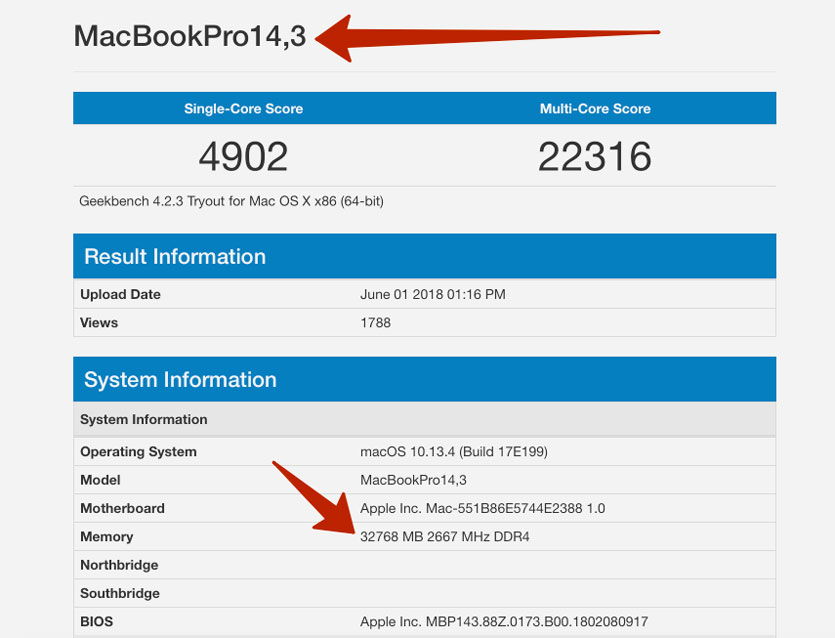
Task: Click the Motherboard label
Action: pyautogui.click(x=122, y=508)
